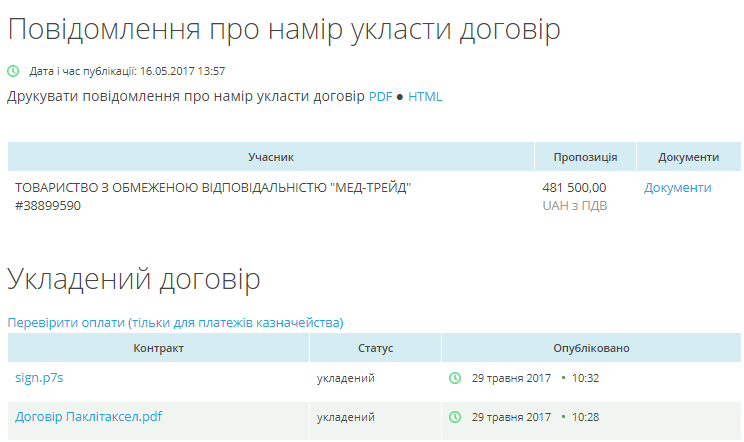Open Договір Паклітаксел.pdf contract file
The height and width of the screenshot is (442, 744).
point(88,416)
